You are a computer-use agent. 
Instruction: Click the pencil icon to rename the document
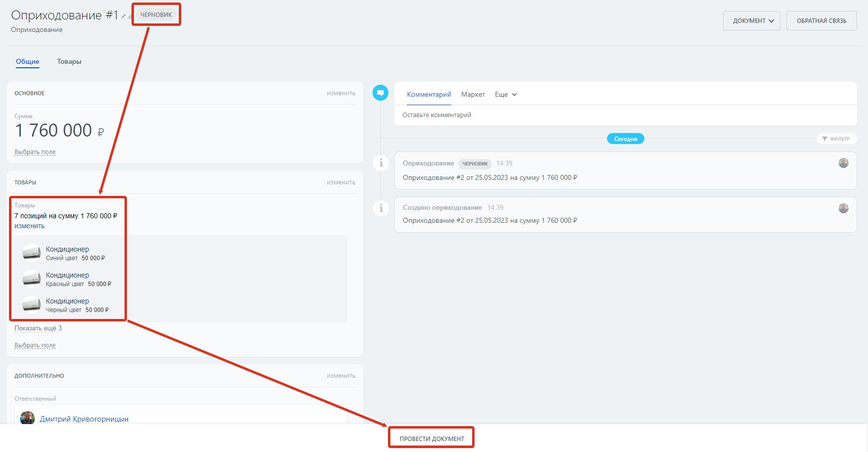coord(123,16)
